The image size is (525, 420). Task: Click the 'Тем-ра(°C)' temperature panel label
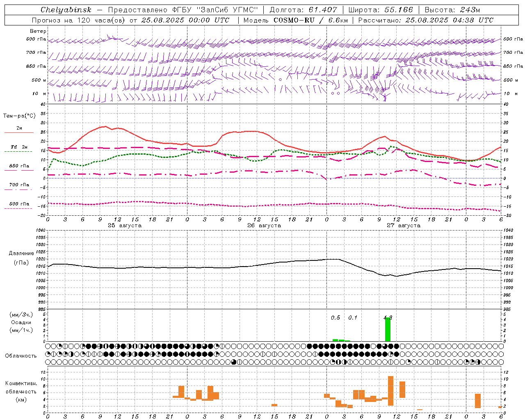coord(19,116)
